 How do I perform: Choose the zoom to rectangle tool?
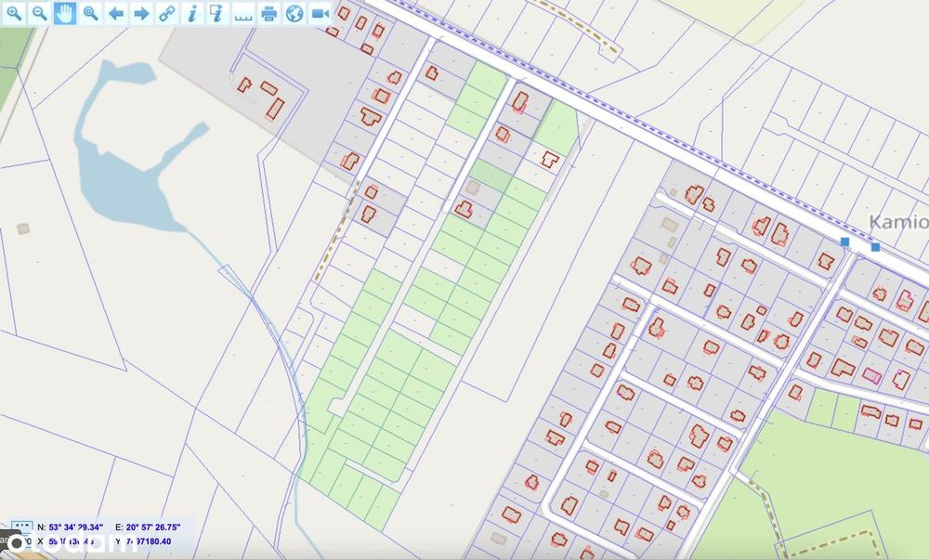pyautogui.click(x=90, y=13)
